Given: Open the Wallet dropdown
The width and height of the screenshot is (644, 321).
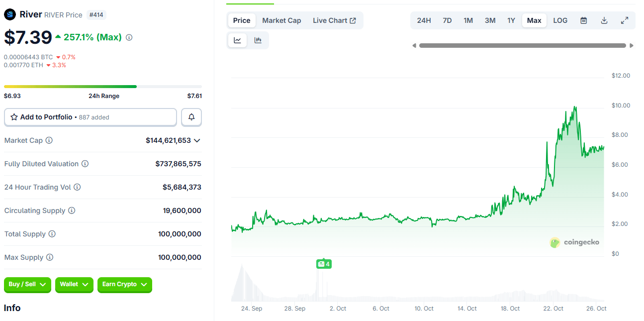Looking at the screenshot, I should pyautogui.click(x=74, y=285).
